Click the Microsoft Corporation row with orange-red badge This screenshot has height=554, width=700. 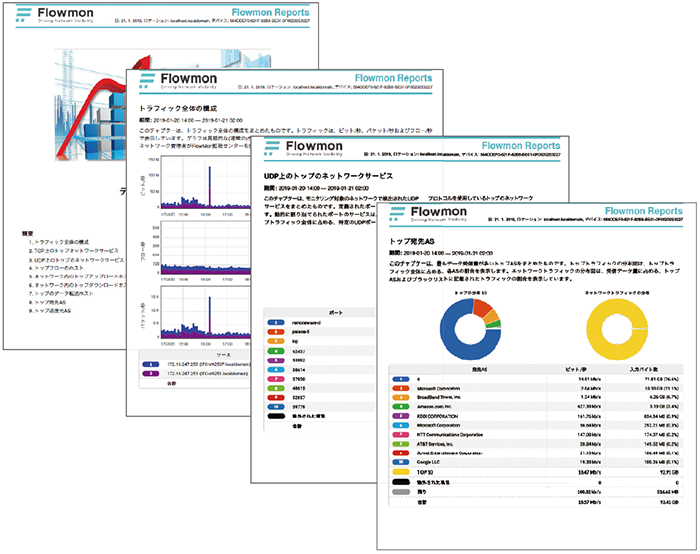coord(536,388)
